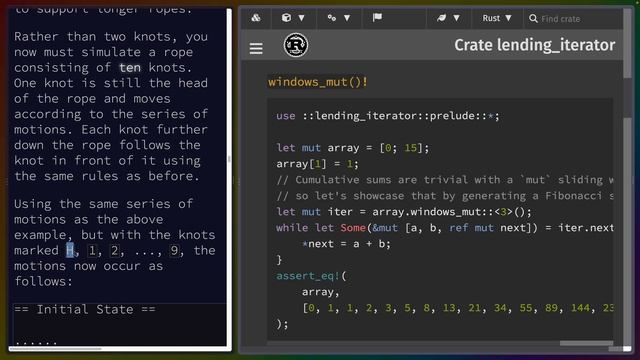Open the feature flags icon
Viewport: 640px width, 360px height.
tap(377, 17)
